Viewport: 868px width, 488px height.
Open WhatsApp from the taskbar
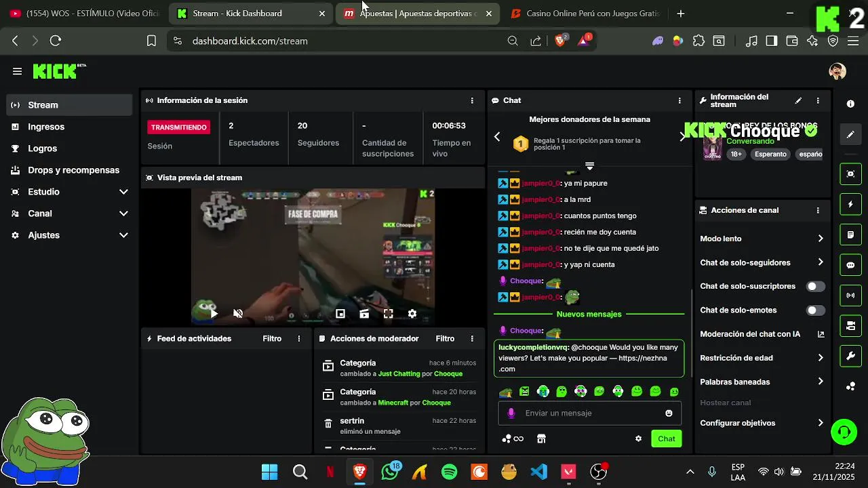(390, 472)
